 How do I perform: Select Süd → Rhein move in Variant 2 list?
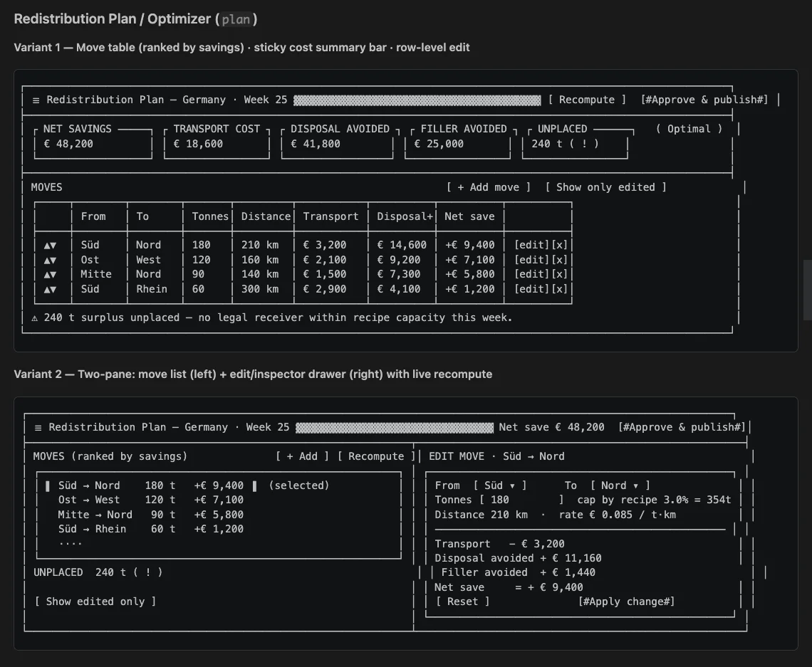point(151,530)
